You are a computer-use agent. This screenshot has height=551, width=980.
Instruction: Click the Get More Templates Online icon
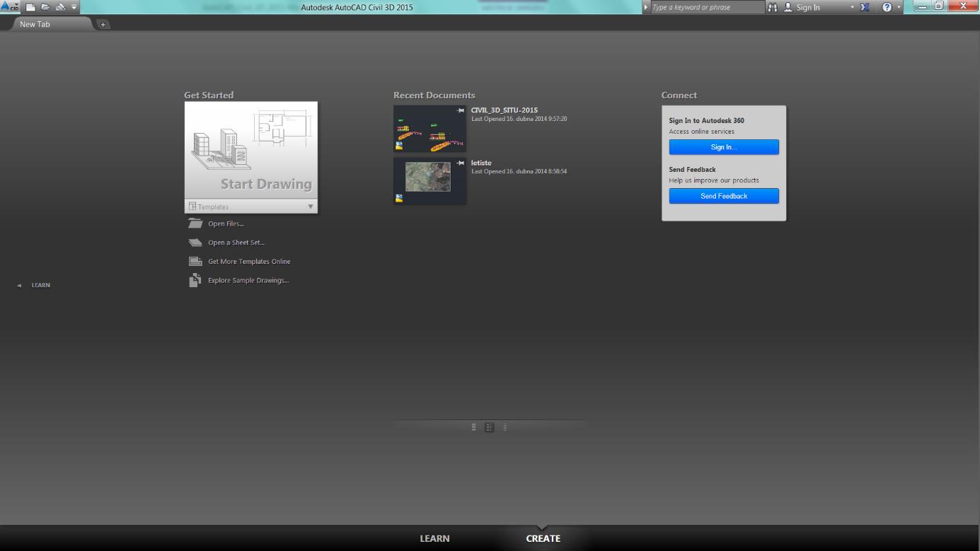coord(195,262)
